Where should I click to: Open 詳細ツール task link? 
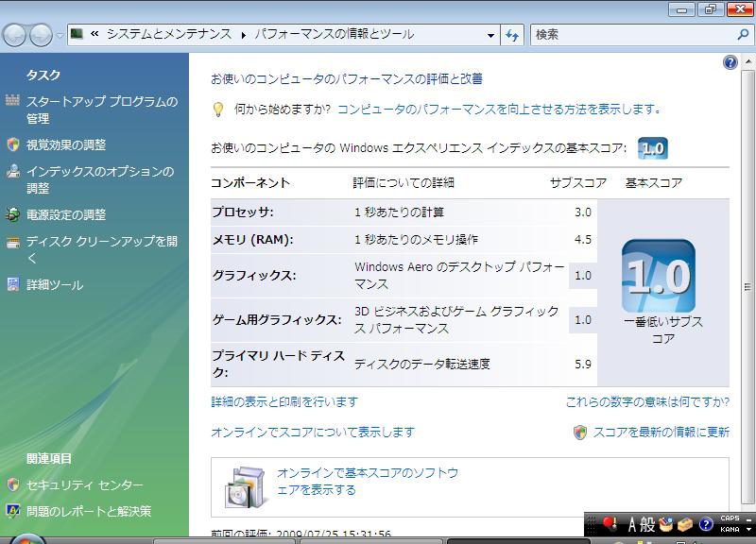[55, 285]
